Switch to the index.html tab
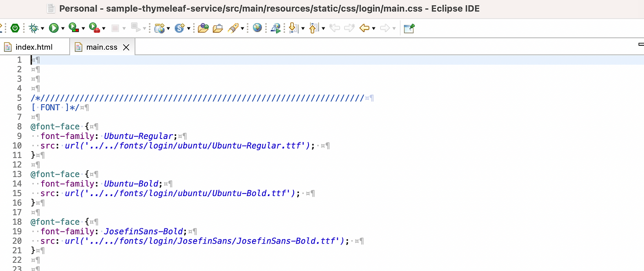This screenshot has width=644, height=271. [x=34, y=47]
